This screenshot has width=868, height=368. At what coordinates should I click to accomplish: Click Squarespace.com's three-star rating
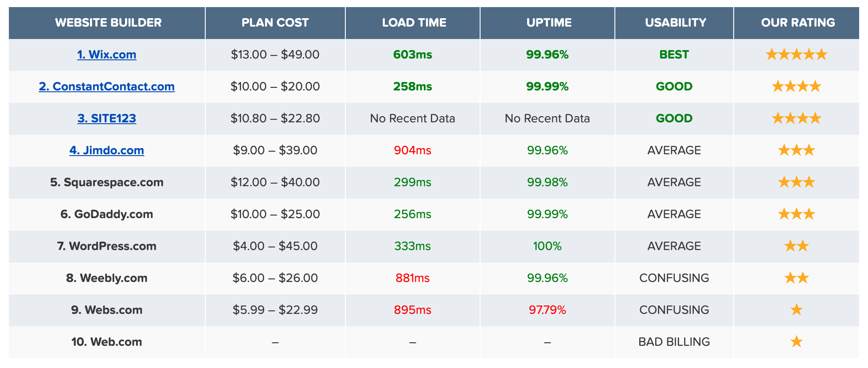click(x=796, y=182)
